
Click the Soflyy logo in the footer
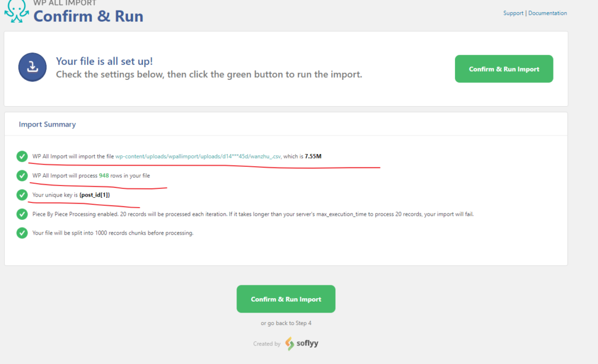(x=298, y=344)
